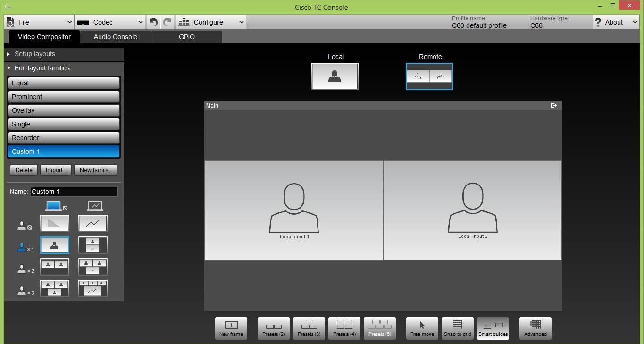Image resolution: width=644 pixels, height=344 pixels.
Task: Select the three-participant with presentation layout icon
Action: tap(92, 288)
